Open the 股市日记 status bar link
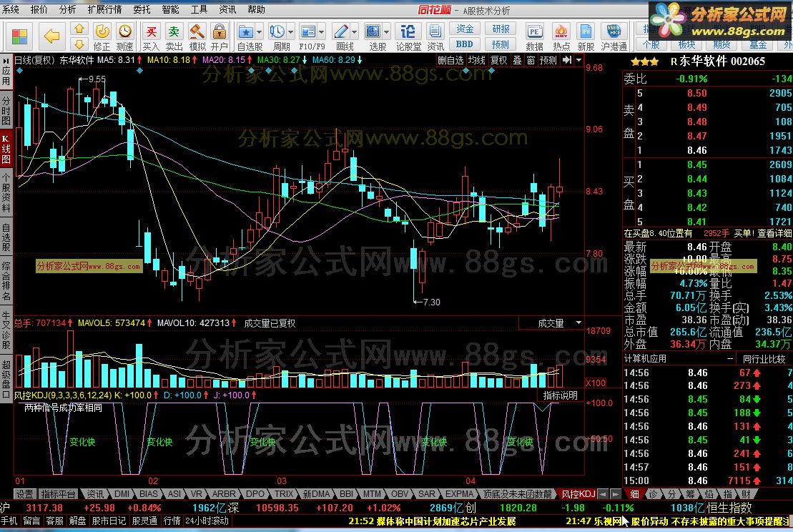The image size is (793, 532). coord(109,521)
